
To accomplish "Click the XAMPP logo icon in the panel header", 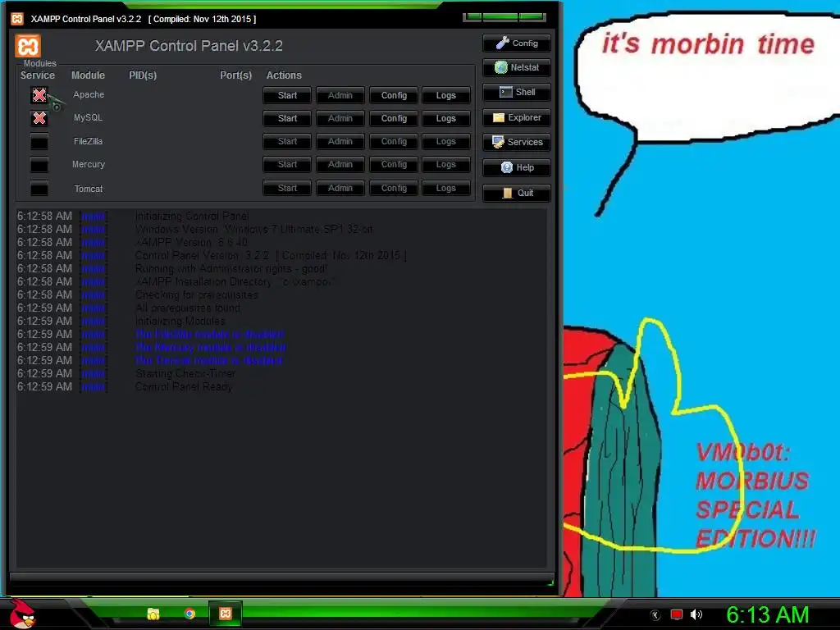I will tap(28, 46).
